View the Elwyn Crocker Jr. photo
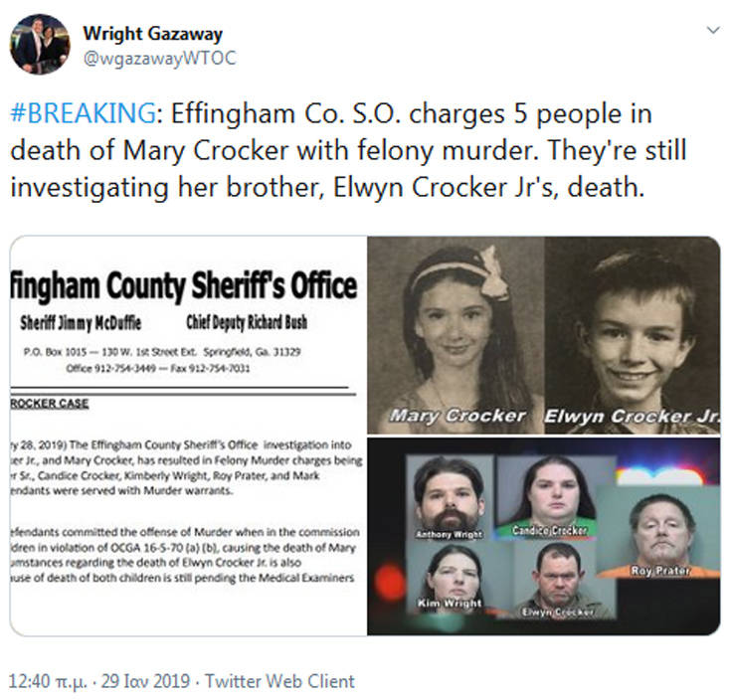731x700 pixels. click(x=633, y=335)
